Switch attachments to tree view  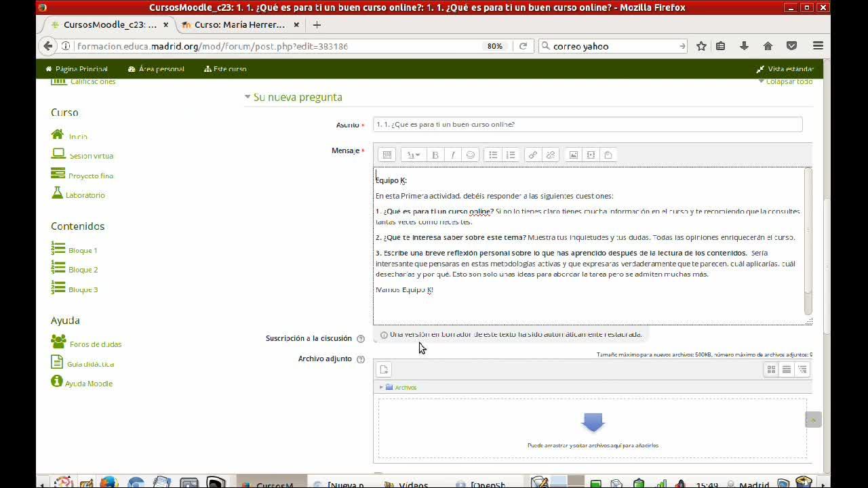pos(802,369)
